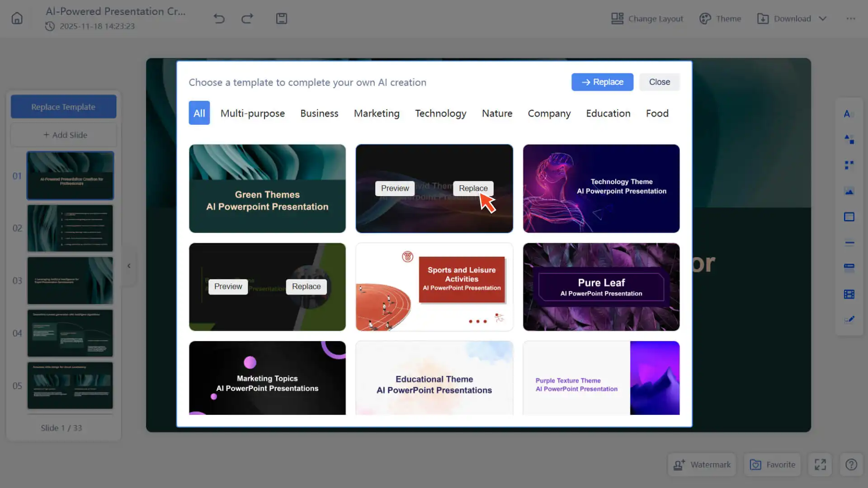The height and width of the screenshot is (488, 868).
Task: Save the presentation with the disk icon
Action: point(282,19)
